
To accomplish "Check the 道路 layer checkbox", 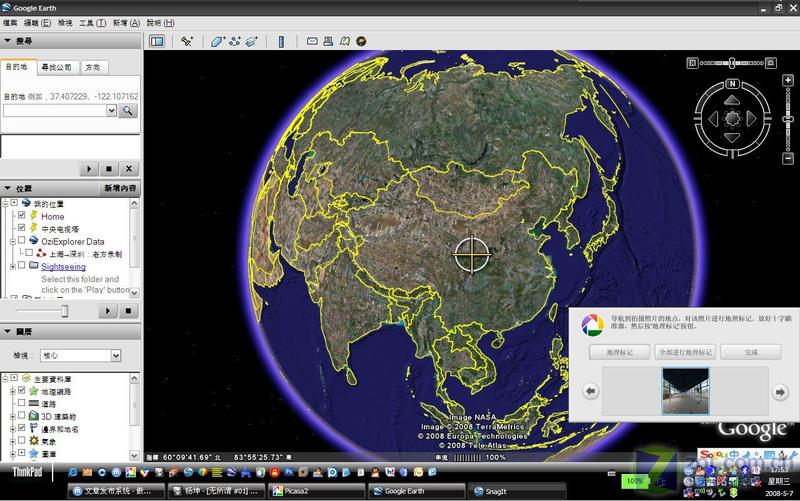I will 21,403.
